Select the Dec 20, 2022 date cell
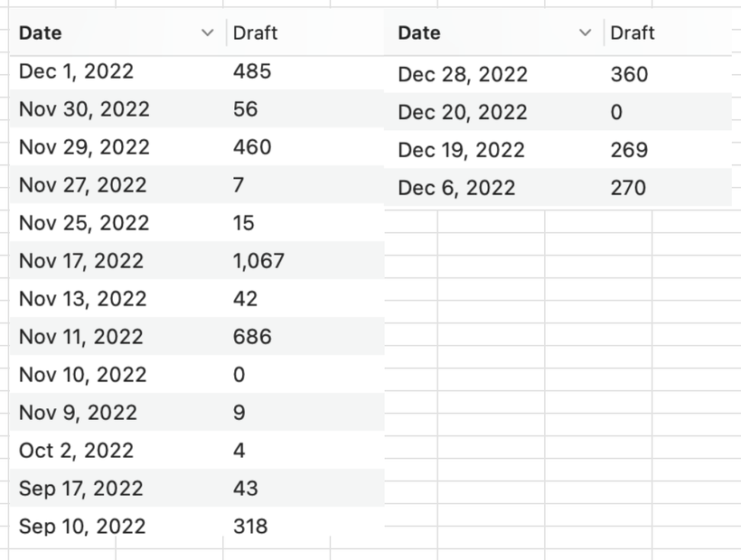 click(494, 112)
